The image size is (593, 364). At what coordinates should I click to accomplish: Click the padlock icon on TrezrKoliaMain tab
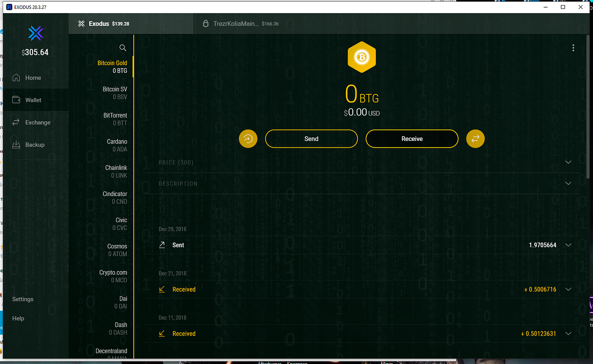pyautogui.click(x=206, y=24)
